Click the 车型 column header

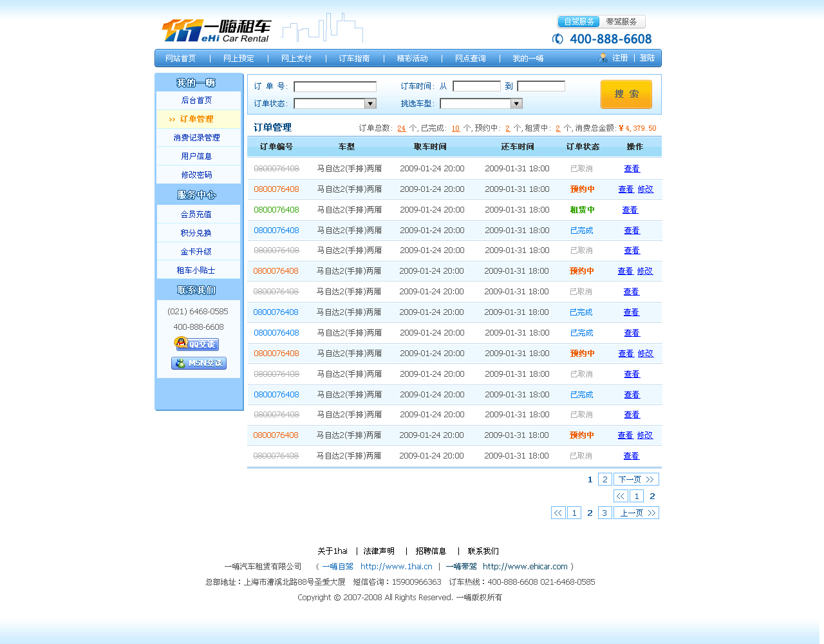coord(346,147)
